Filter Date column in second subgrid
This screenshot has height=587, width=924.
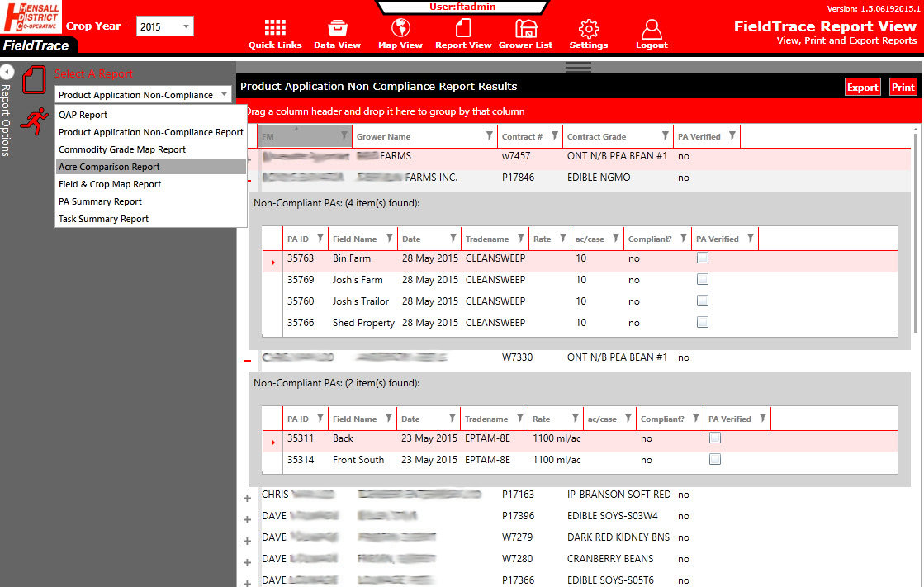pyautogui.click(x=452, y=419)
